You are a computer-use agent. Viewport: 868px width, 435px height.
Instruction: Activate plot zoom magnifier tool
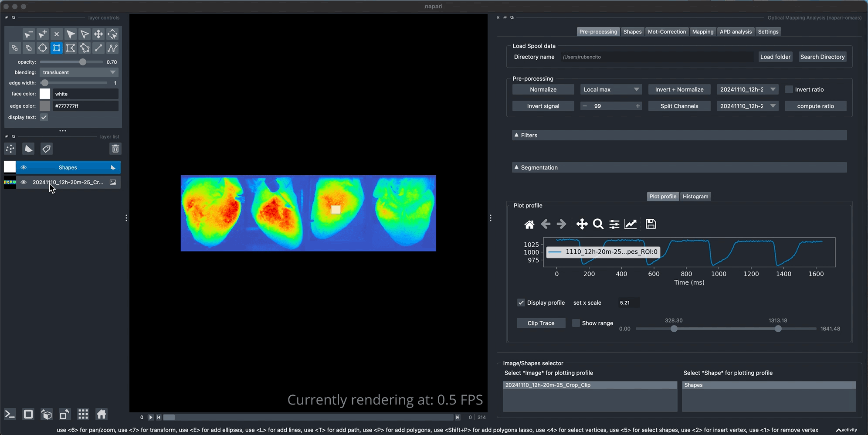(598, 224)
